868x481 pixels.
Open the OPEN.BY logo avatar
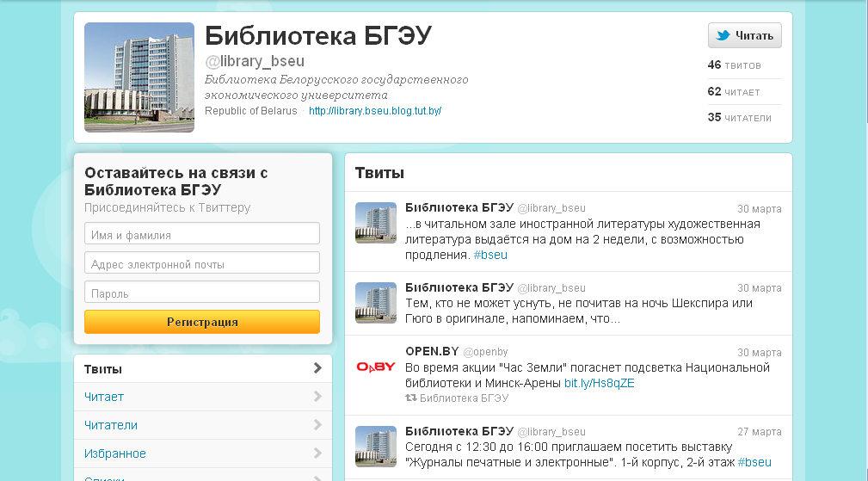(x=376, y=367)
